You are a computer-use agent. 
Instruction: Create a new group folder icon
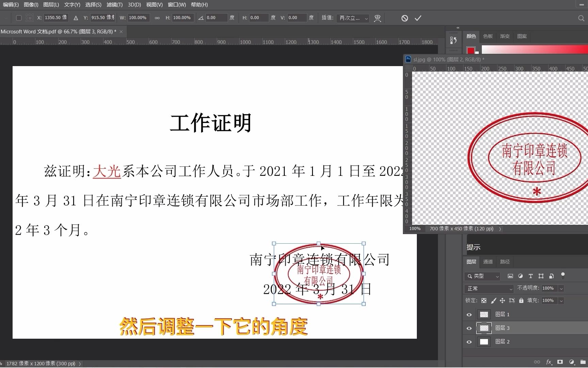click(x=583, y=362)
